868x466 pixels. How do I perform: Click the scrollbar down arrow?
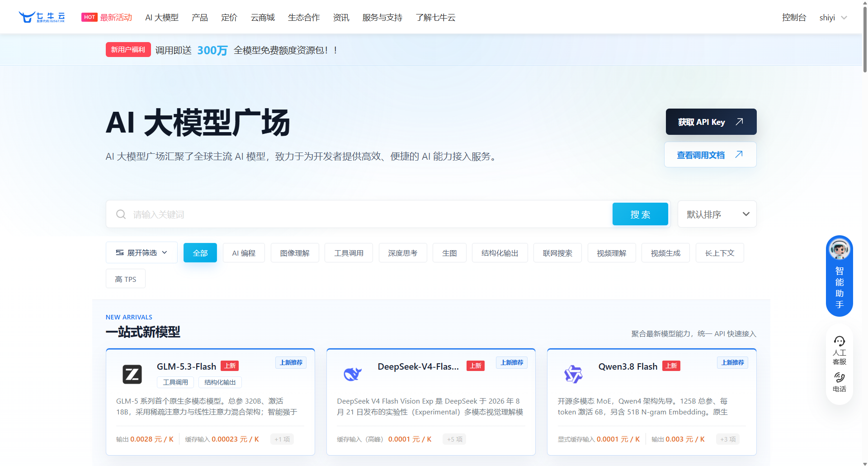pyautogui.click(x=865, y=463)
